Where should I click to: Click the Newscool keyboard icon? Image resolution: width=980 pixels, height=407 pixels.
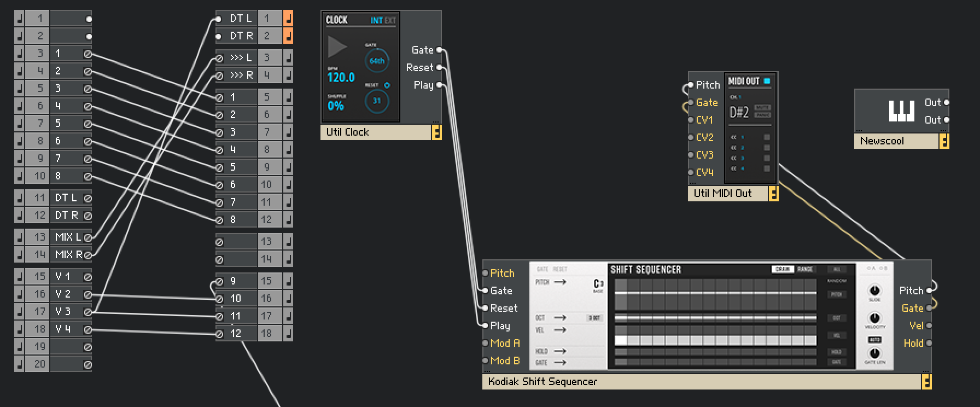(901, 111)
